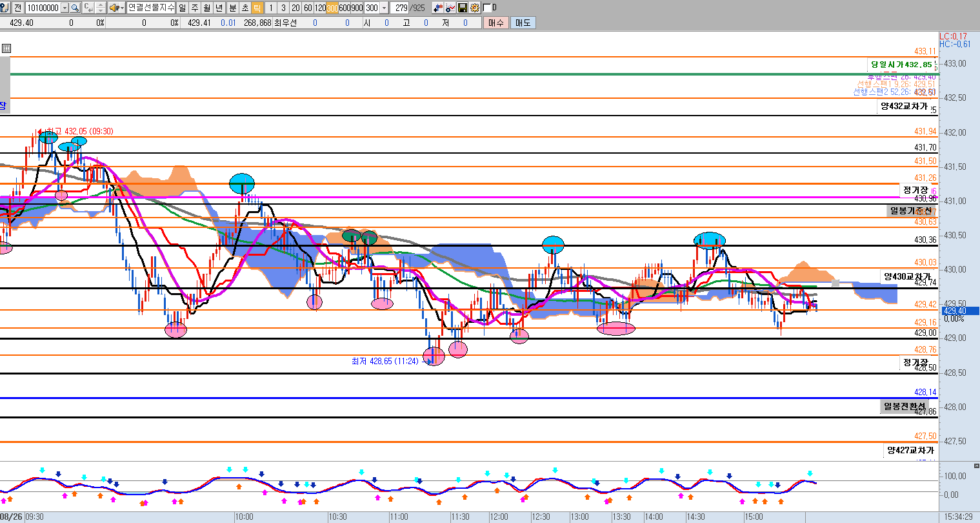Switch to the 분 (minute) period toggle

coord(232,8)
